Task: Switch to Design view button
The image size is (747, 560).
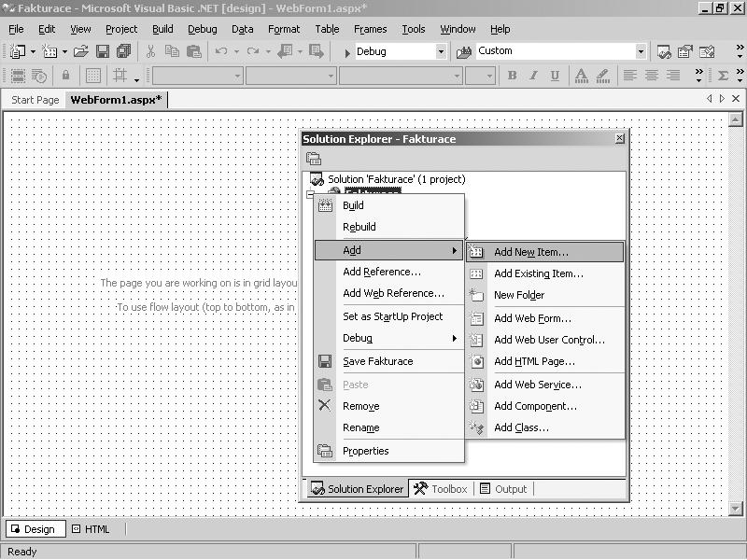Action: (35, 529)
